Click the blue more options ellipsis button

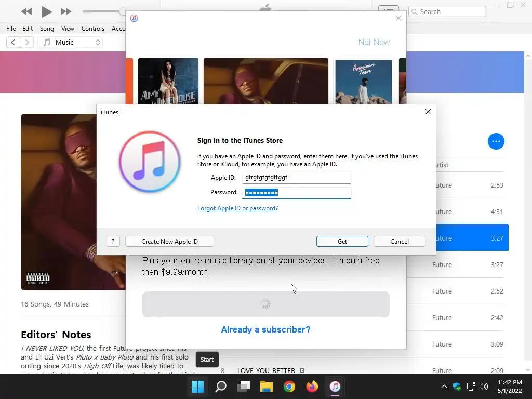pyautogui.click(x=496, y=141)
